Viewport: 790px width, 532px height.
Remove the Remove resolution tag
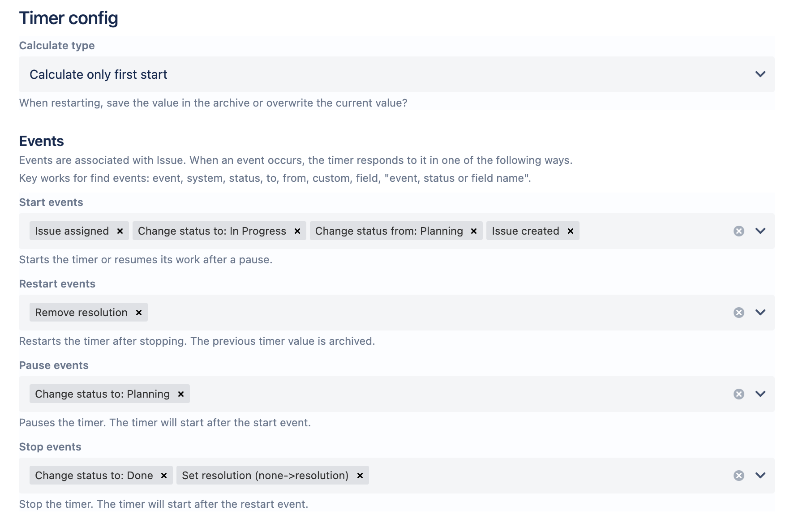pyautogui.click(x=139, y=313)
